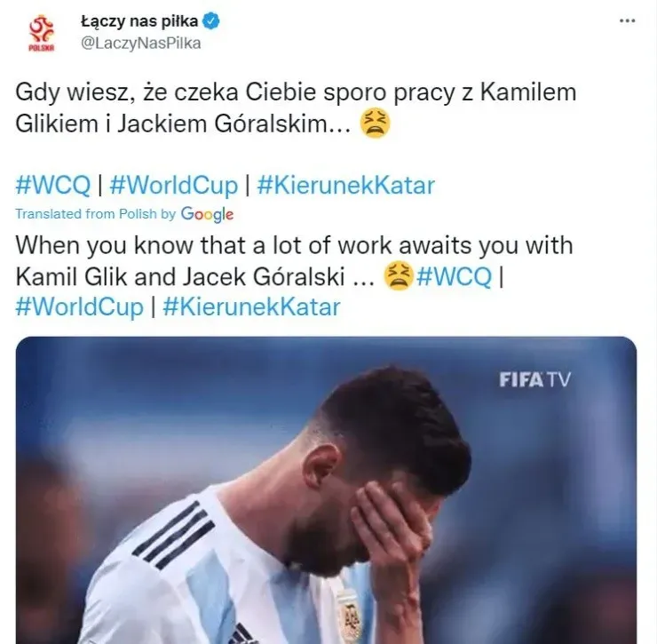Click the @LaczyNasPilka handle
The height and width of the screenshot is (644, 657).
pos(140,44)
